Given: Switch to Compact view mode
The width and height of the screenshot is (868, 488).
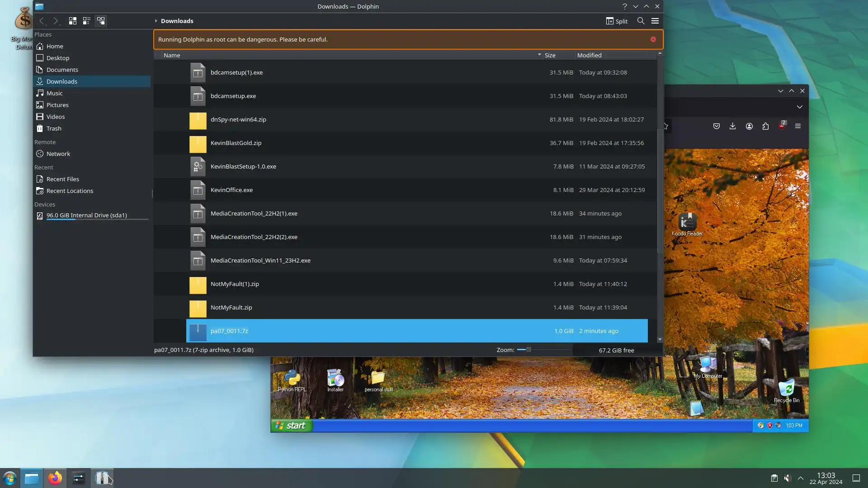Looking at the screenshot, I should (x=86, y=21).
